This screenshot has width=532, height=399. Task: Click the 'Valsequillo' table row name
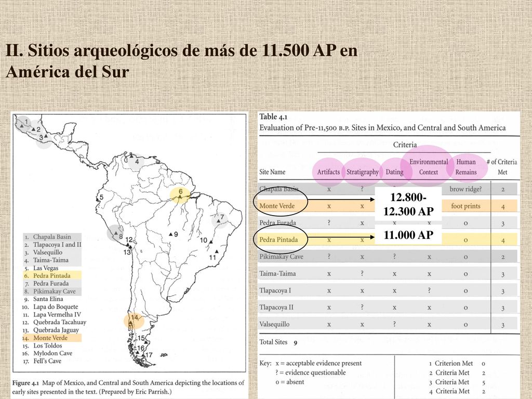coord(274,324)
